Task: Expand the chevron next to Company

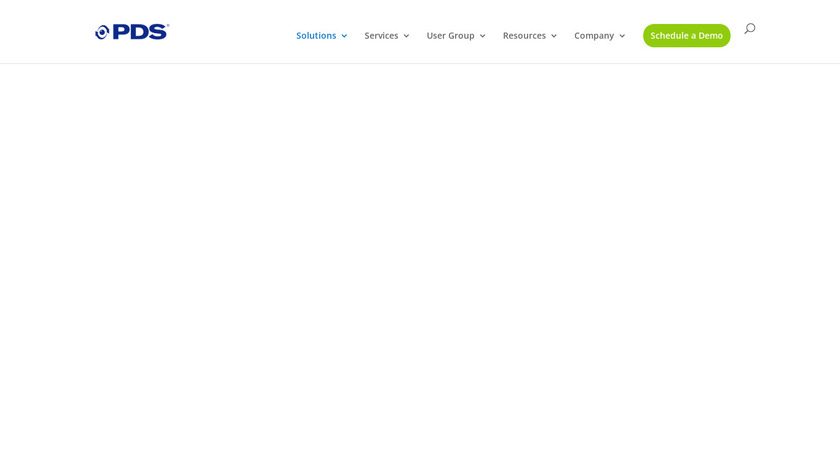Action: point(621,36)
